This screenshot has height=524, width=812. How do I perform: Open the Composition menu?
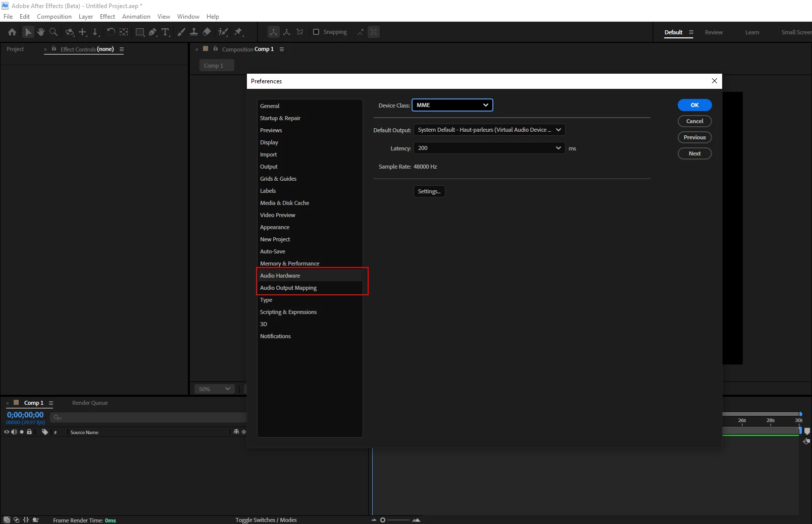[x=54, y=17]
